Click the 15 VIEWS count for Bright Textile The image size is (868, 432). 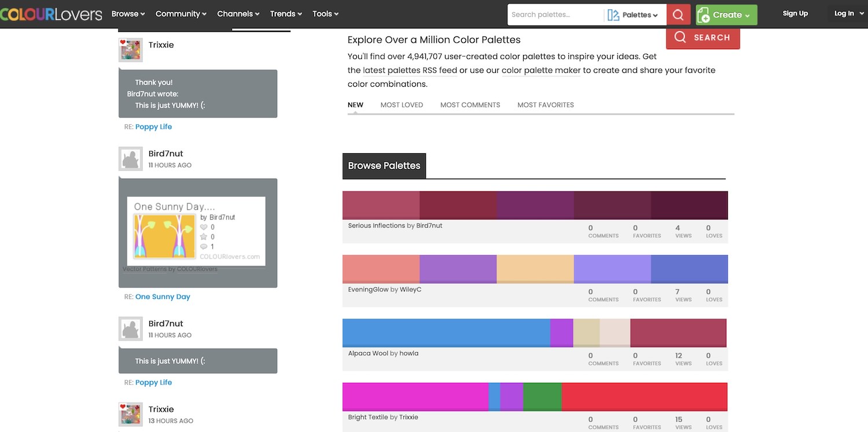[683, 423]
